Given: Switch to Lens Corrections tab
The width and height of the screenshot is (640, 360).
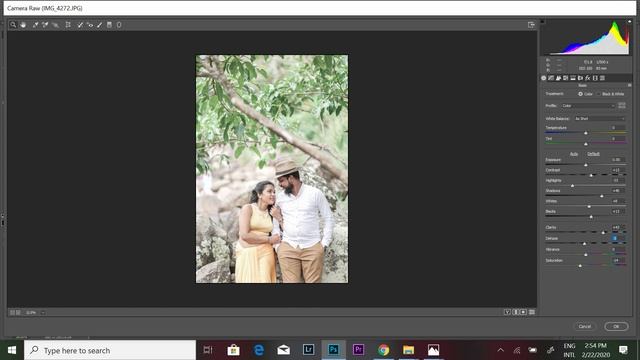Looking at the screenshot, I should 580,78.
